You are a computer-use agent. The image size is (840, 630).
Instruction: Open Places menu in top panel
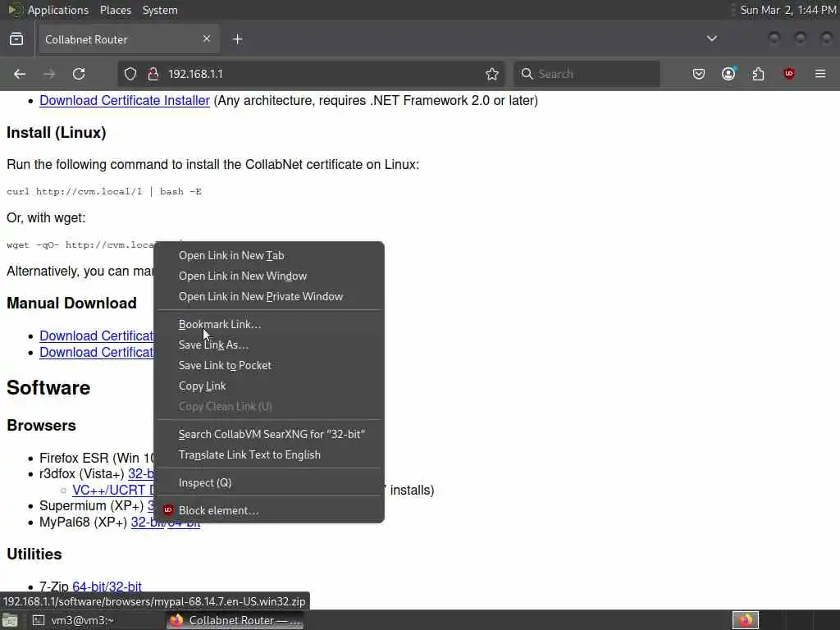tap(116, 10)
